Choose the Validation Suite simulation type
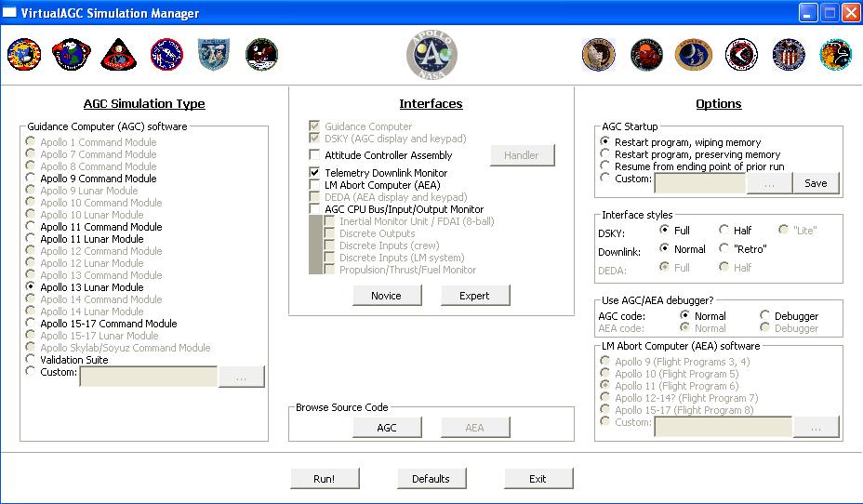The image size is (863, 504). 32,360
